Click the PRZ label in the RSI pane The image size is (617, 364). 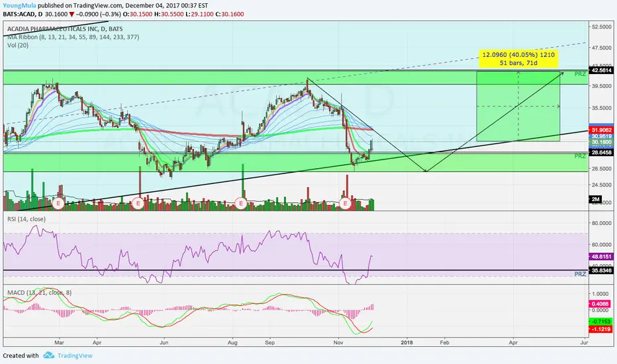[580, 274]
